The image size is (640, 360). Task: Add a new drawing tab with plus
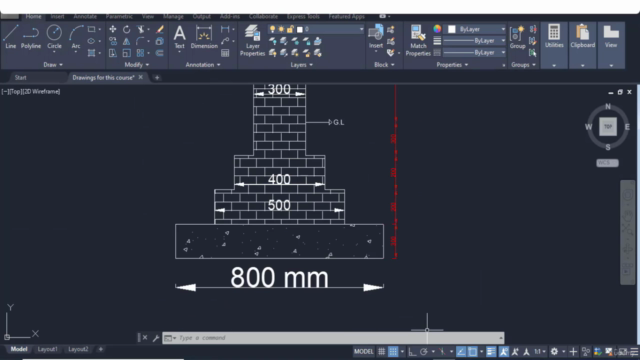coord(157,78)
